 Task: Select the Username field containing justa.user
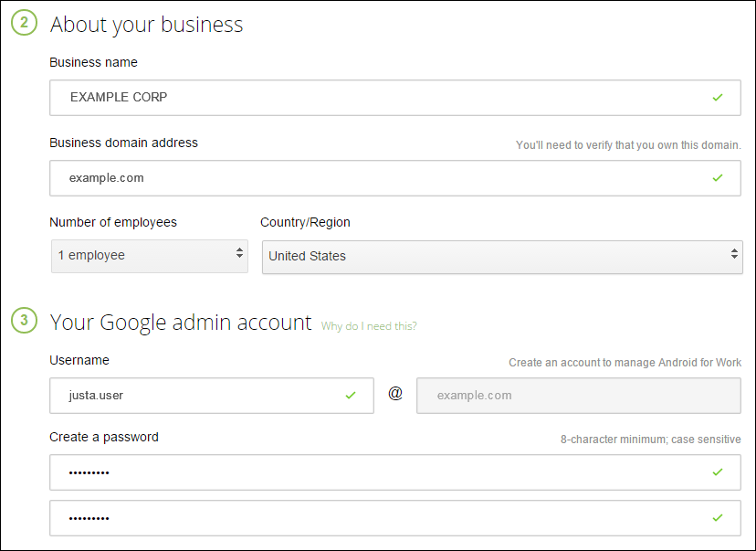(x=192, y=396)
